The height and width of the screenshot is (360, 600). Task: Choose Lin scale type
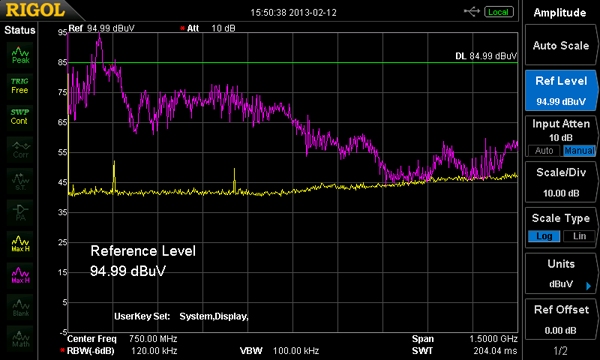(x=579, y=236)
